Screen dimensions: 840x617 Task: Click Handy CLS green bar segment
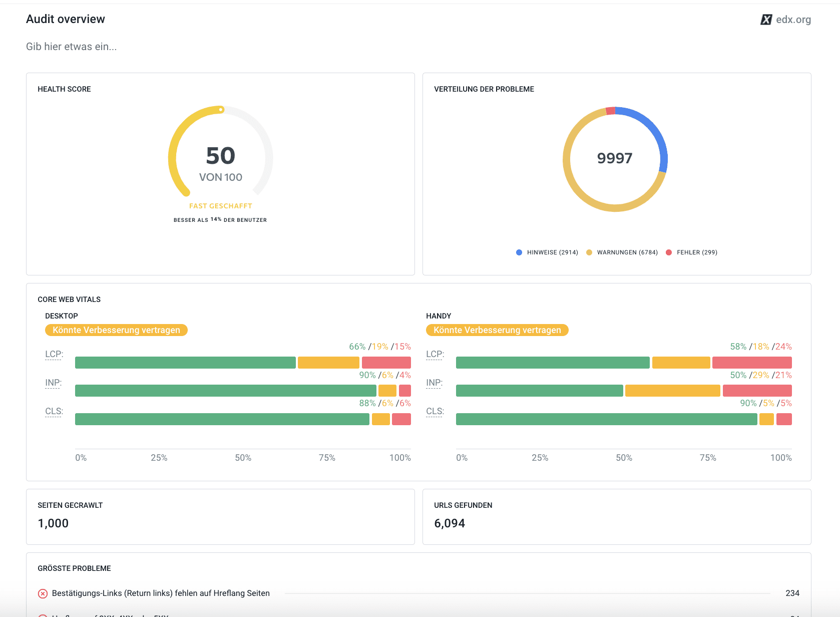pyautogui.click(x=607, y=419)
